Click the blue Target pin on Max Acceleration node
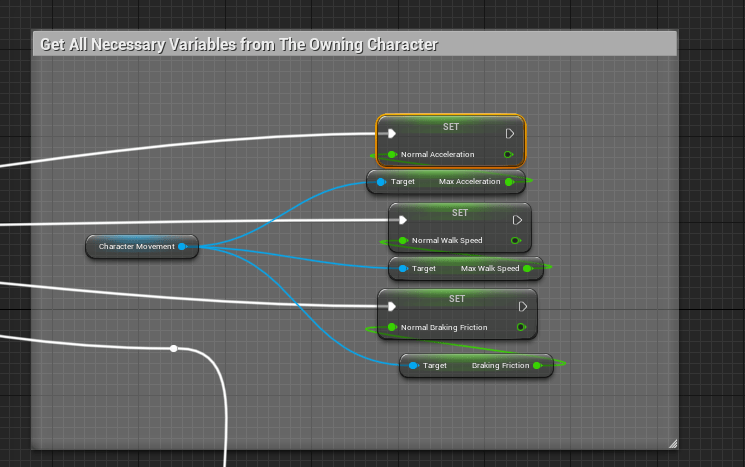745x467 pixels. [x=381, y=182]
